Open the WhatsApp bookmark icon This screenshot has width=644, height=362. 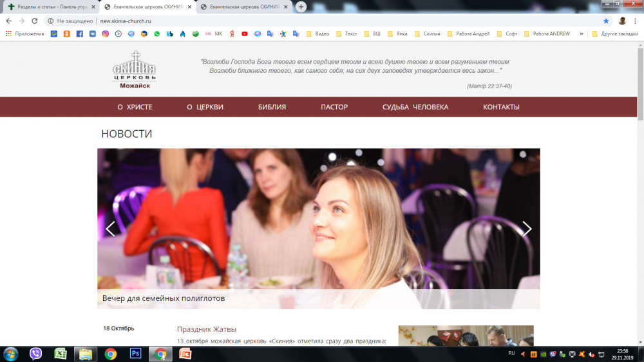pyautogui.click(x=156, y=33)
